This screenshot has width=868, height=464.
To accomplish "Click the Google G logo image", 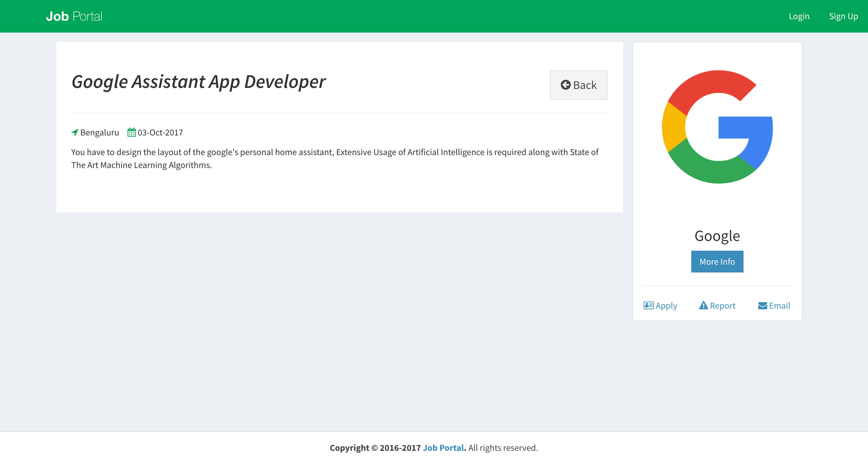I will [717, 127].
